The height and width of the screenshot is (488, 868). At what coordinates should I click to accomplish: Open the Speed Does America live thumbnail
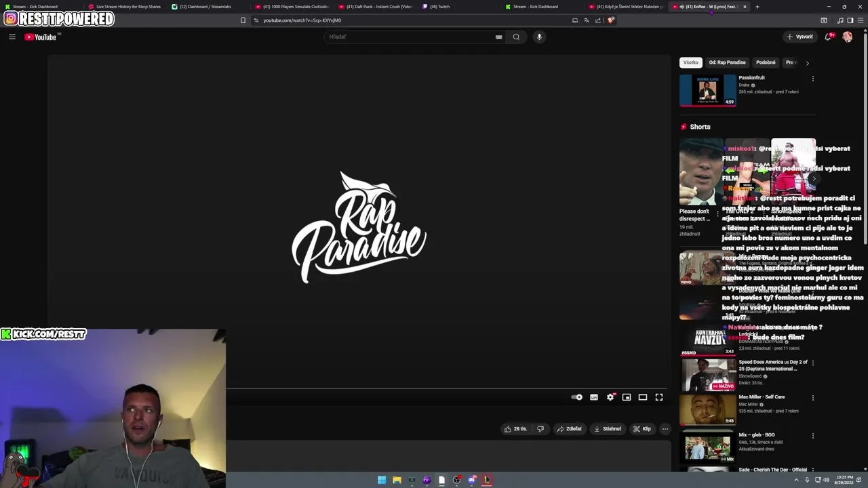point(707,375)
